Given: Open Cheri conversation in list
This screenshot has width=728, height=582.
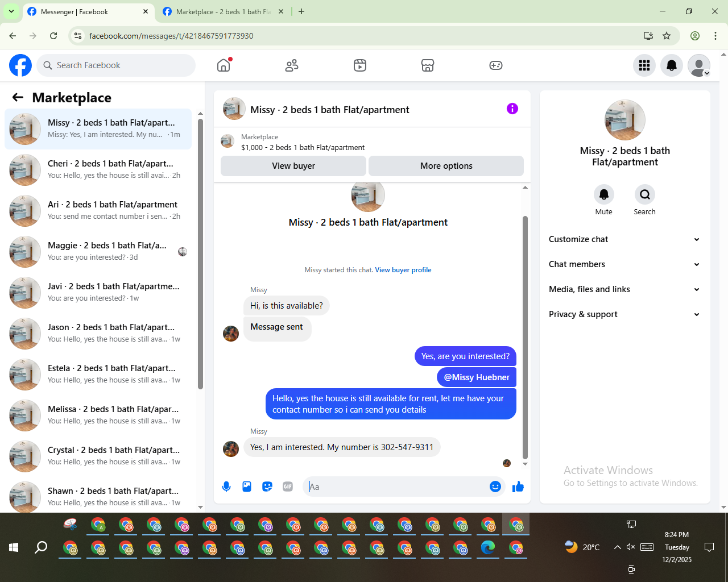Looking at the screenshot, I should coord(98,170).
